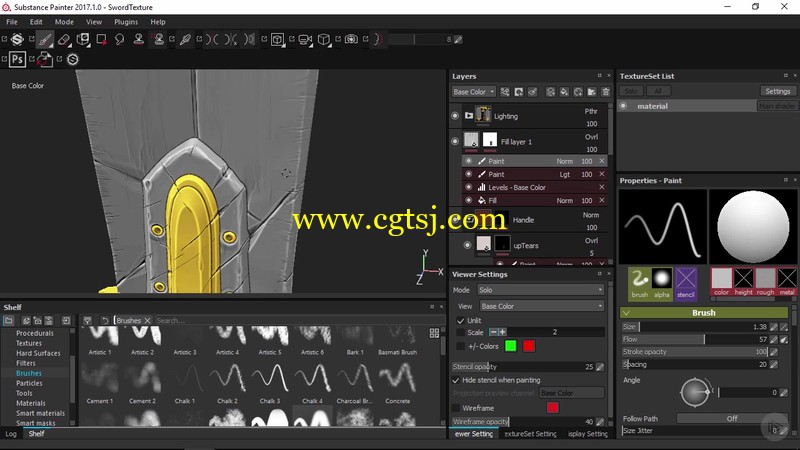The height and width of the screenshot is (450, 800).
Task: Expand the Lighting folder layer
Action: pyautogui.click(x=469, y=116)
